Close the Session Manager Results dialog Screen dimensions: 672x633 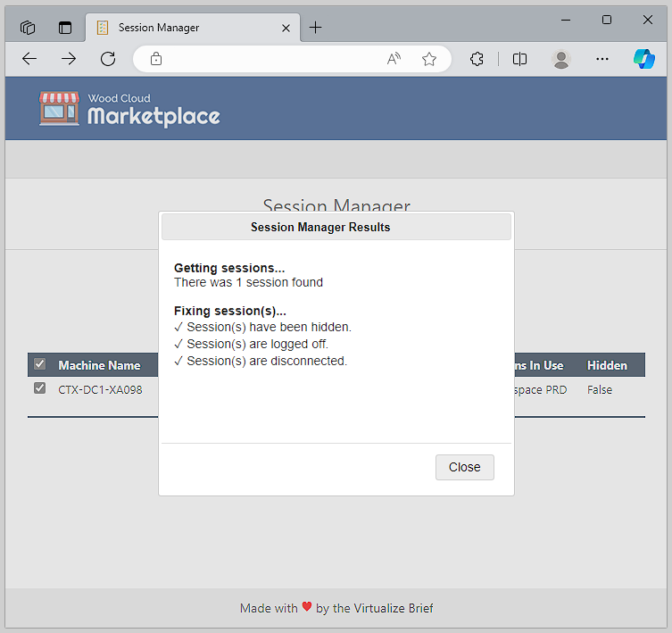(465, 467)
